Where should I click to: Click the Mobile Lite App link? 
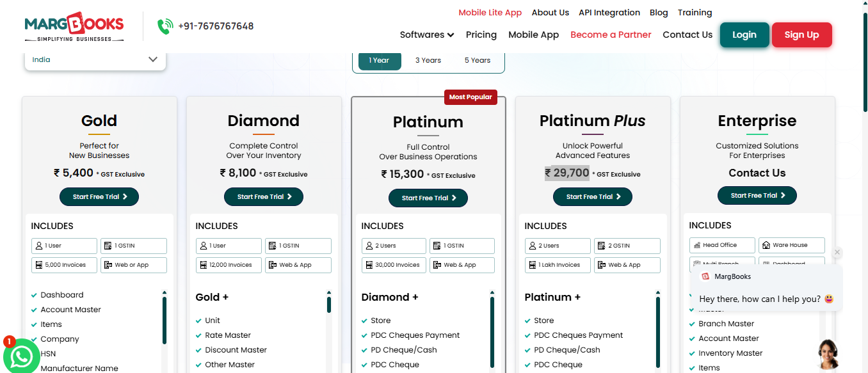point(490,12)
